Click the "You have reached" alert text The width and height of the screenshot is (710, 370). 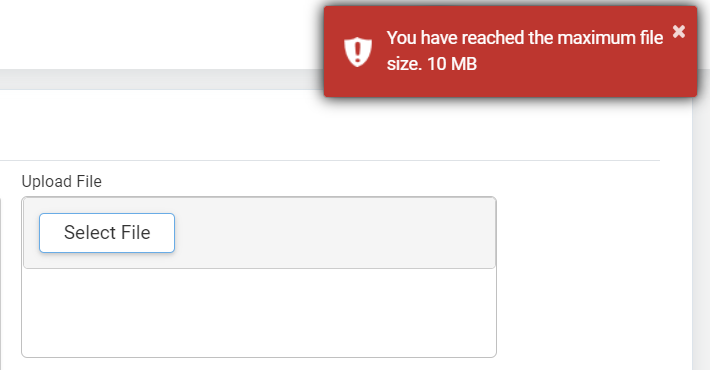coord(456,38)
